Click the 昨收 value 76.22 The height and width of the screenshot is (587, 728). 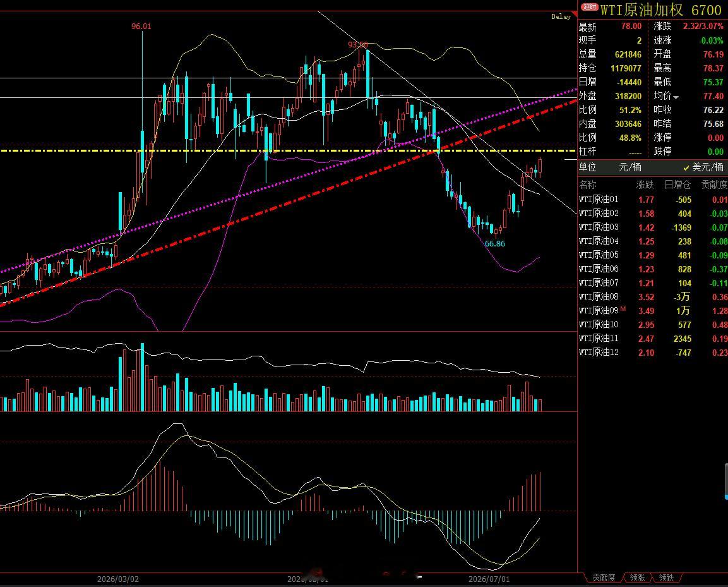(713, 110)
